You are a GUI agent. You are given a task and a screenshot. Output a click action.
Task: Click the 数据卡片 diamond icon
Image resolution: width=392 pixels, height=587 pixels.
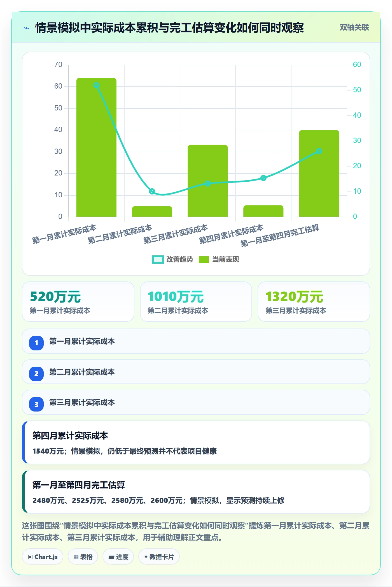(x=146, y=557)
